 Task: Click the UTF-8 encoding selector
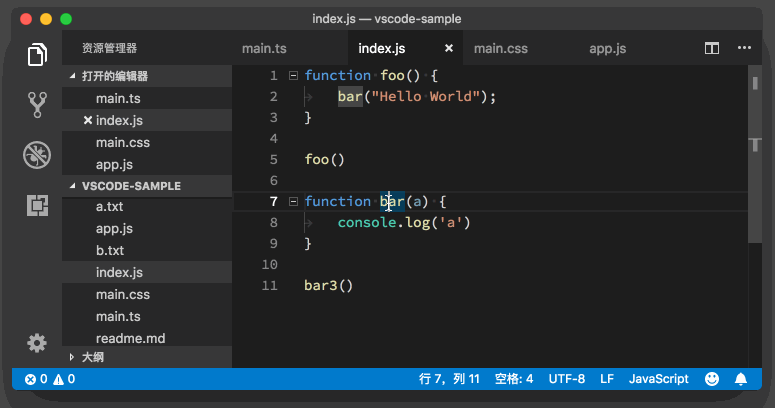[566, 379]
